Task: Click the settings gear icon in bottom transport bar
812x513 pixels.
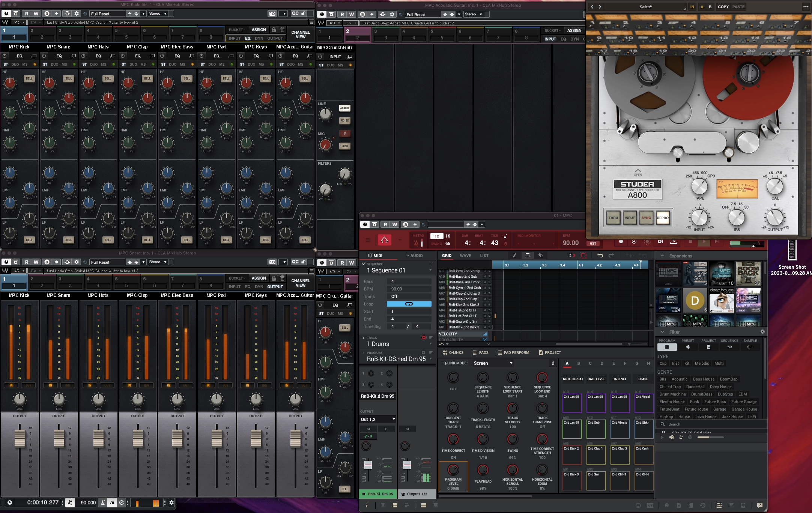Action: pos(171,502)
